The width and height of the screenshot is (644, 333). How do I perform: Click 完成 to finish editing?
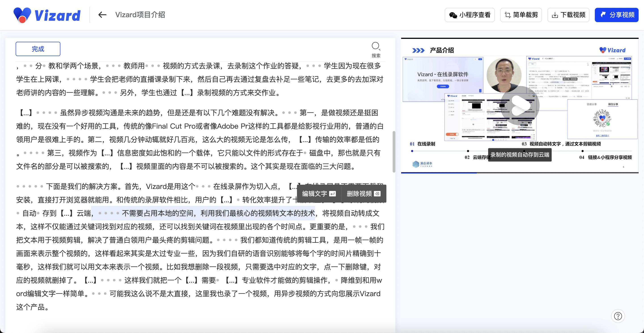[x=38, y=49]
